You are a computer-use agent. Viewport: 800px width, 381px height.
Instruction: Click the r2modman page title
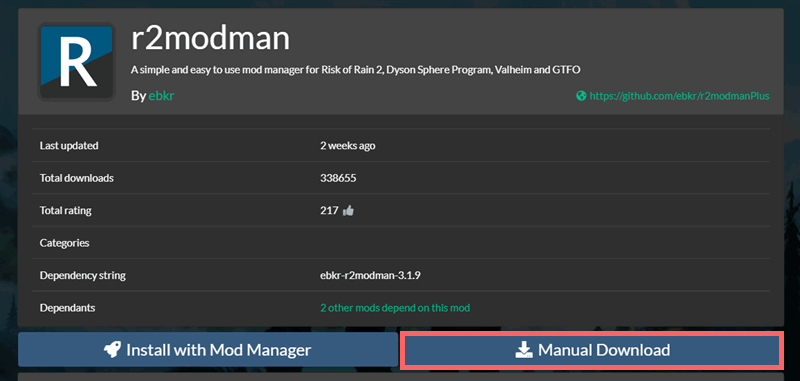pos(210,39)
